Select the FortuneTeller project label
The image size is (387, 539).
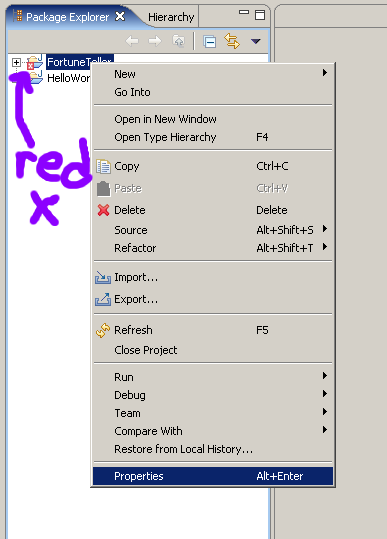(x=80, y=62)
